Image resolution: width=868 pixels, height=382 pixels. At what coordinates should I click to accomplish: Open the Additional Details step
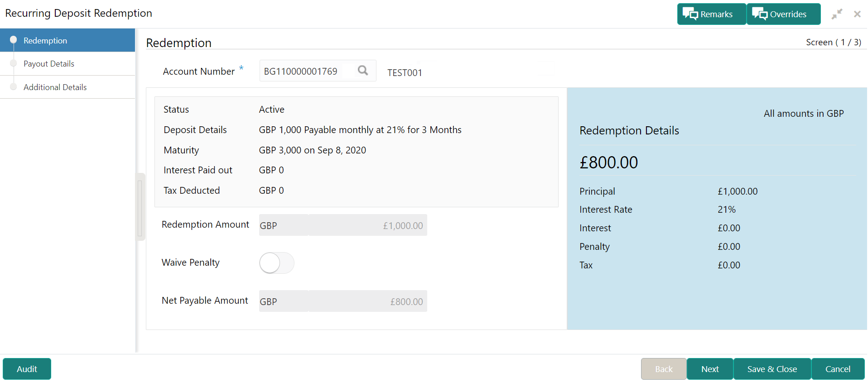[x=55, y=87]
